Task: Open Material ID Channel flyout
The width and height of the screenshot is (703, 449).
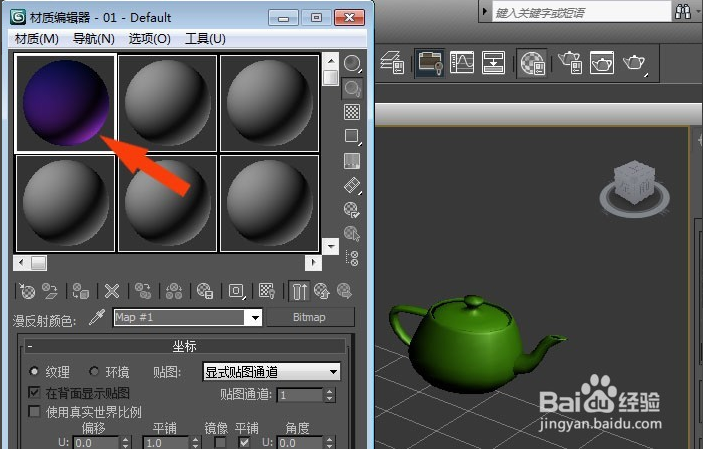Action: (x=236, y=291)
